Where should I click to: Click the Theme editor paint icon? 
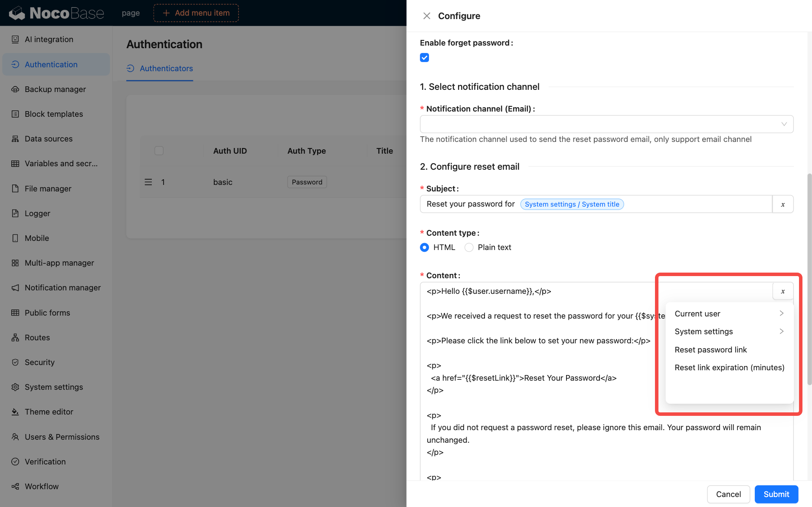(15, 412)
